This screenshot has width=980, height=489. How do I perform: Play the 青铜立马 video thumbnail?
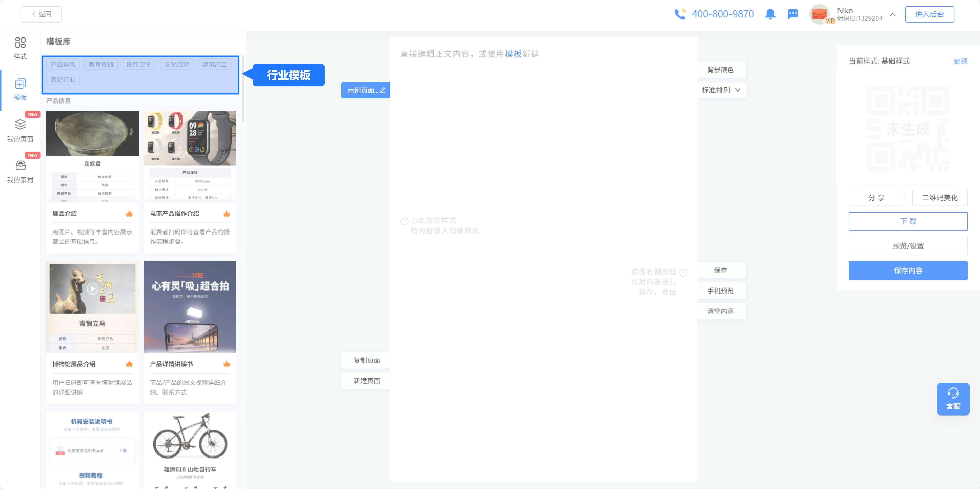tap(92, 288)
